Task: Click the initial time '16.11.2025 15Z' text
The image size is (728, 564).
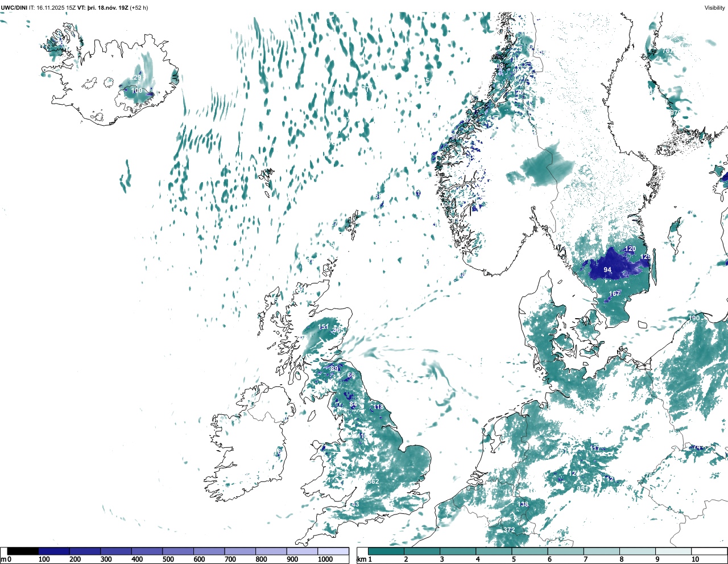Action: tap(56, 7)
